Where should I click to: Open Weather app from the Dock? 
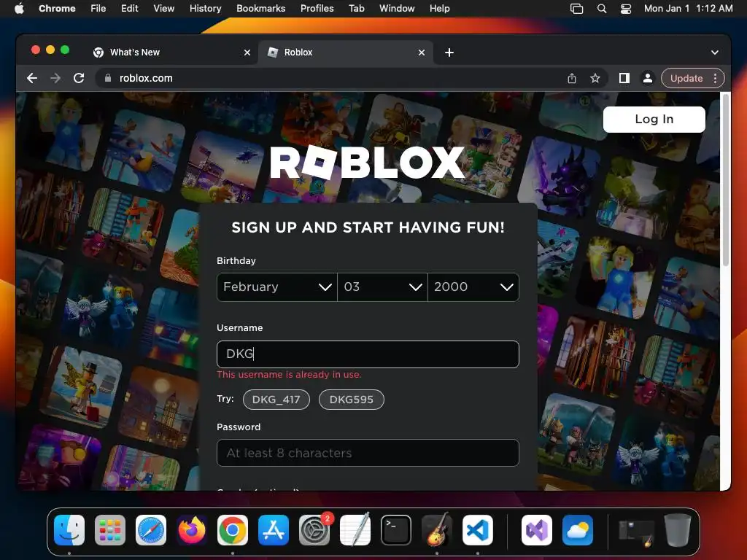click(578, 530)
